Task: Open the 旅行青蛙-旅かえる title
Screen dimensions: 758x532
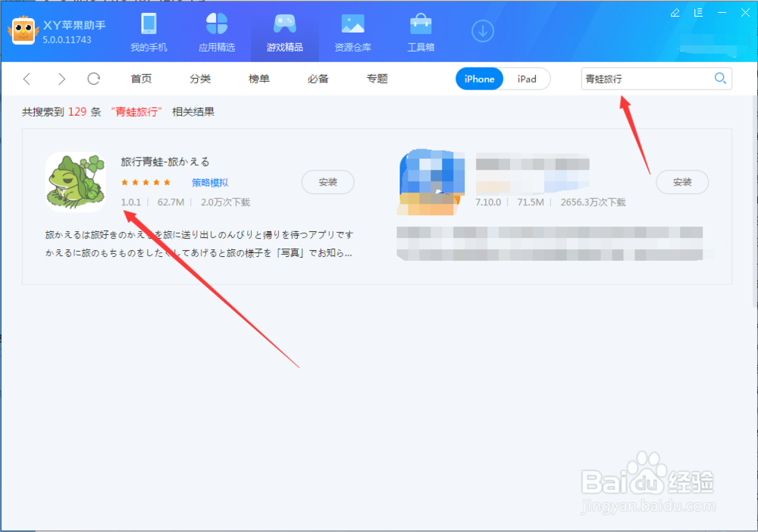Action: pos(165,162)
